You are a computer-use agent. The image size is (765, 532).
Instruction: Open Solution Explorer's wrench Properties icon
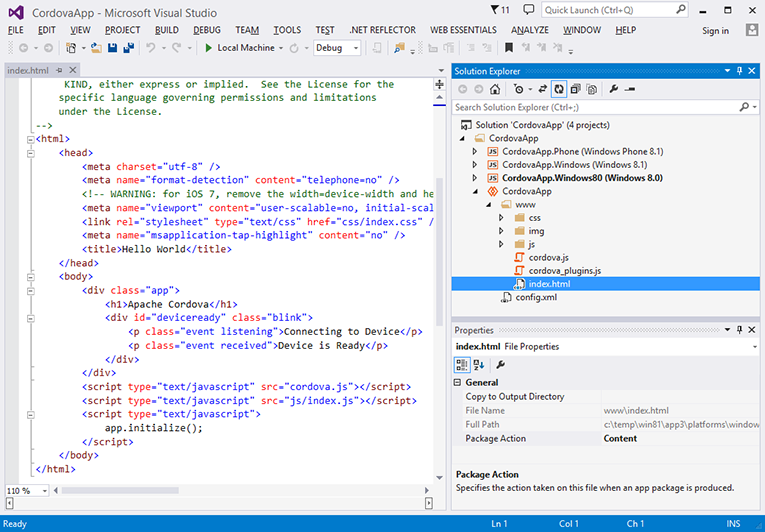614,89
